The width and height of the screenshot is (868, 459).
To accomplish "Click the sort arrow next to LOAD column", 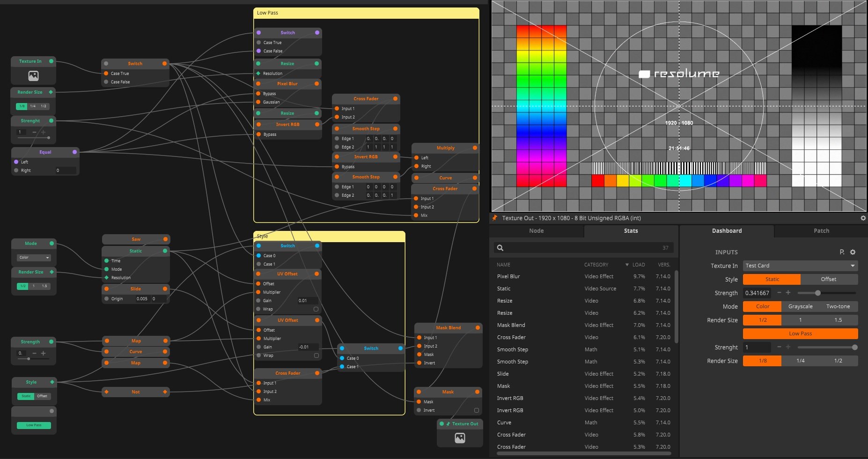I will tap(627, 265).
